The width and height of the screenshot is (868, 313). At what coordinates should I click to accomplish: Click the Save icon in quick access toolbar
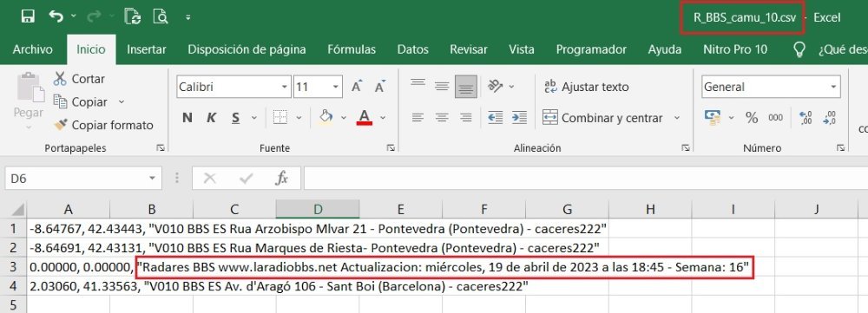28,16
